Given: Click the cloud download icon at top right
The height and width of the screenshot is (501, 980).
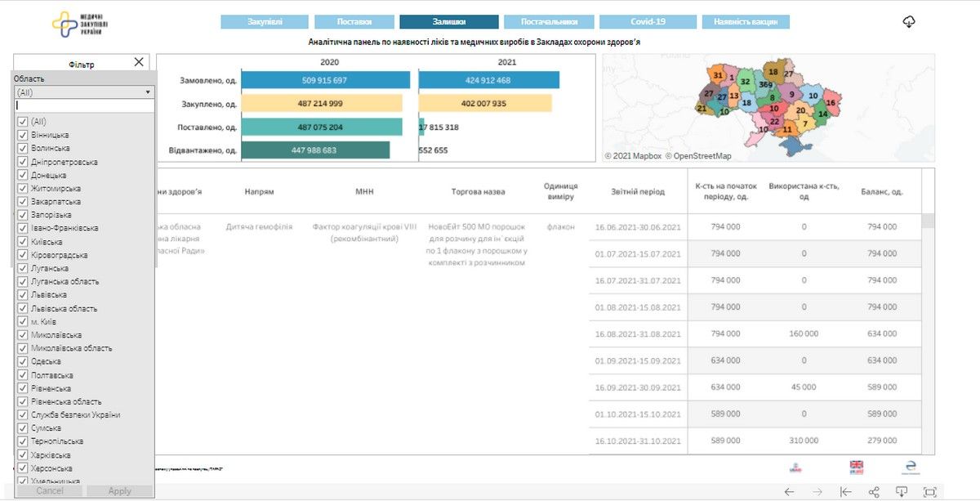Looking at the screenshot, I should [909, 22].
